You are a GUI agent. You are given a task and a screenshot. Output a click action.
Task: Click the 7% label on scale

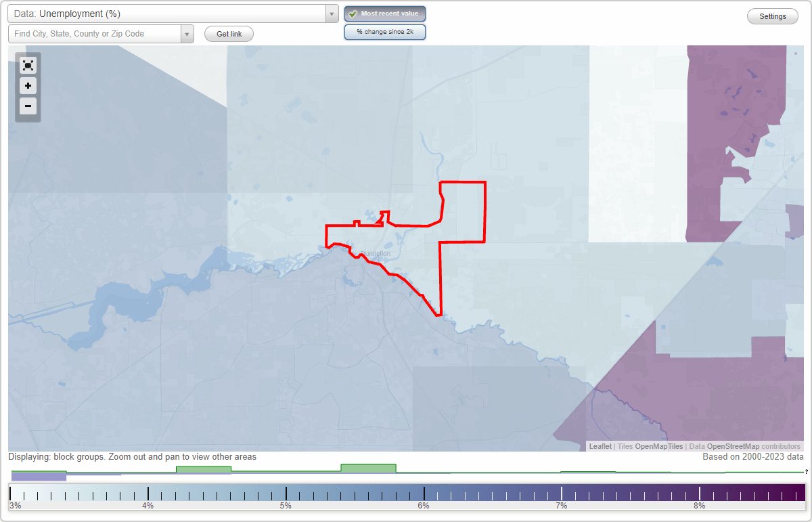[x=561, y=506]
